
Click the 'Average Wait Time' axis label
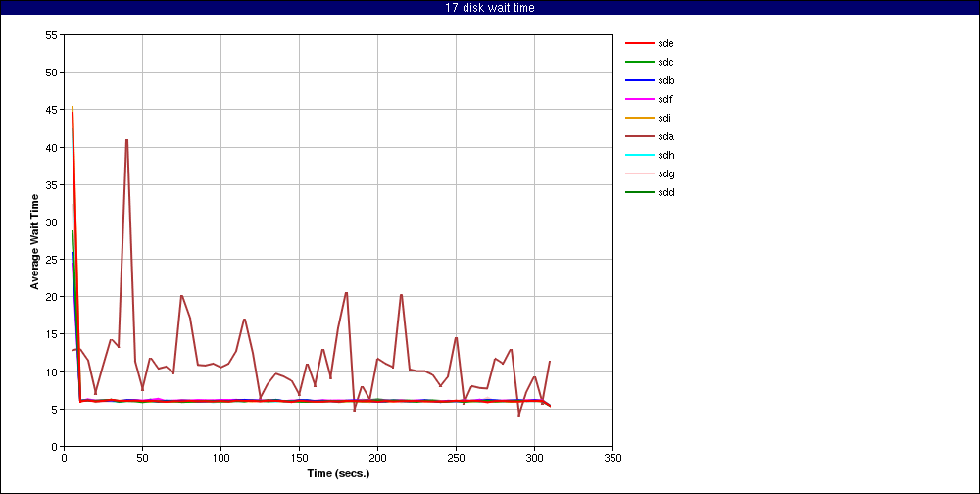tap(35, 241)
